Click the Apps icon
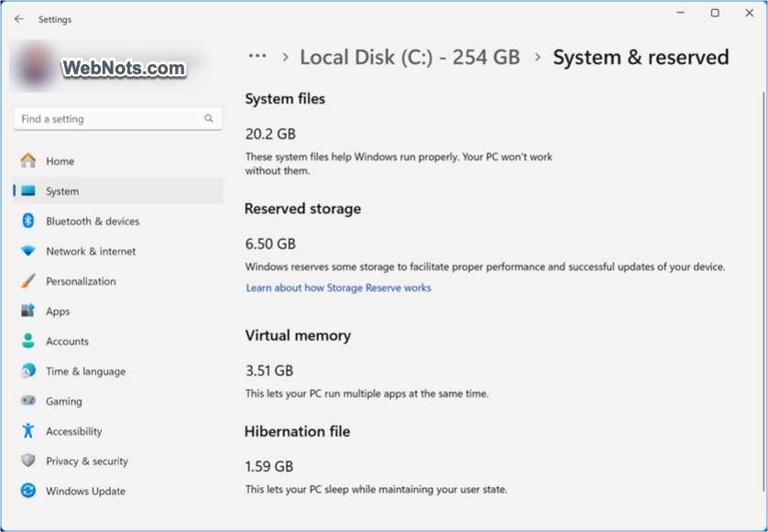The width and height of the screenshot is (768, 532). pyautogui.click(x=27, y=310)
